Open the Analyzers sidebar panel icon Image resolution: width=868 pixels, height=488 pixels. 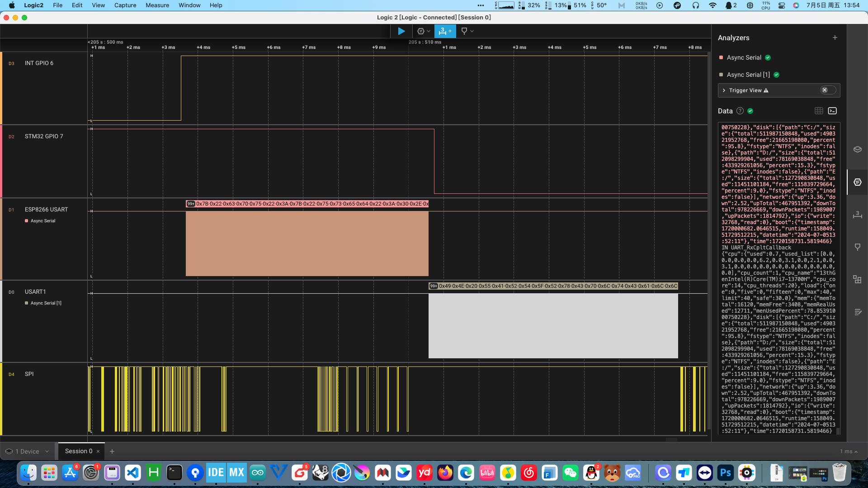click(x=857, y=182)
